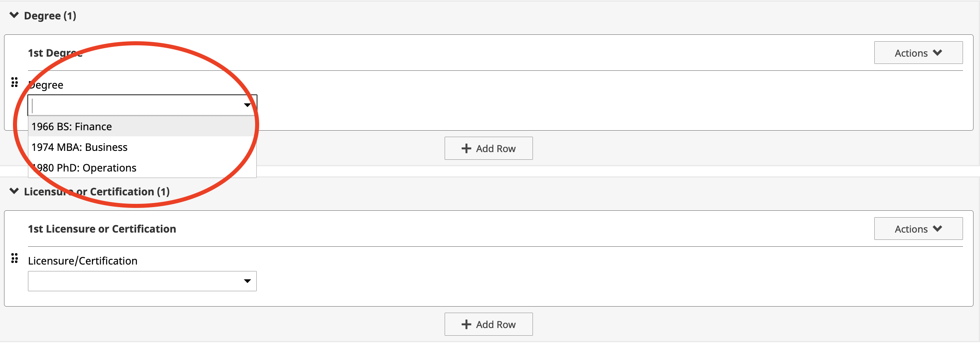The image size is (980, 343).
Task: Click Add Row under Licensure section
Action: coord(488,324)
